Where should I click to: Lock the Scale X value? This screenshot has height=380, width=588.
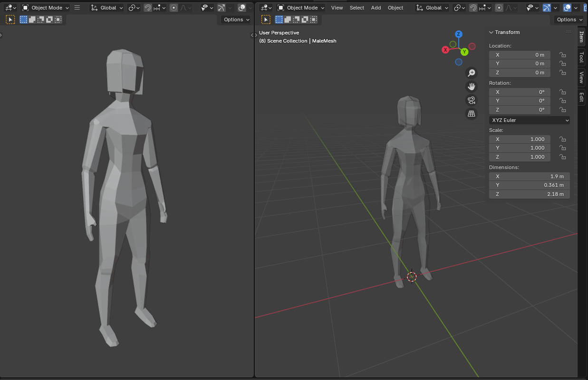click(562, 139)
